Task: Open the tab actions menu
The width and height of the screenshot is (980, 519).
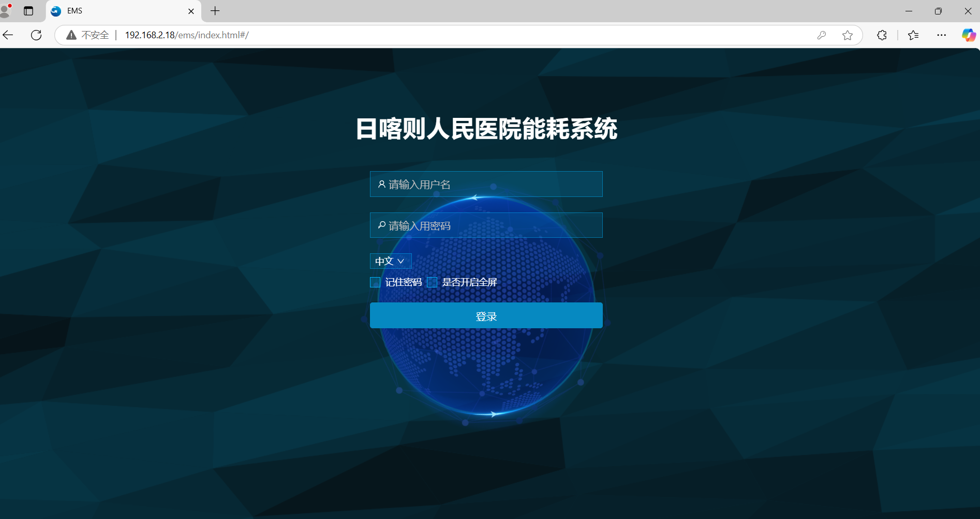Action: pos(28,11)
